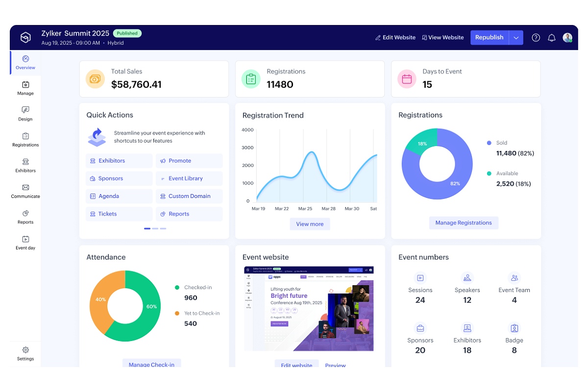
Task: Click the Total Sales money icon
Action: click(95, 79)
